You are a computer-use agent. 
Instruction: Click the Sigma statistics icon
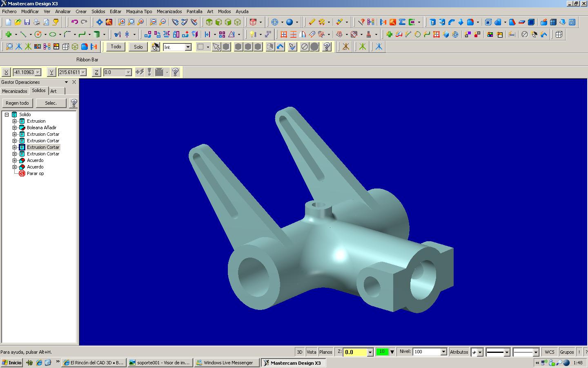(402, 22)
